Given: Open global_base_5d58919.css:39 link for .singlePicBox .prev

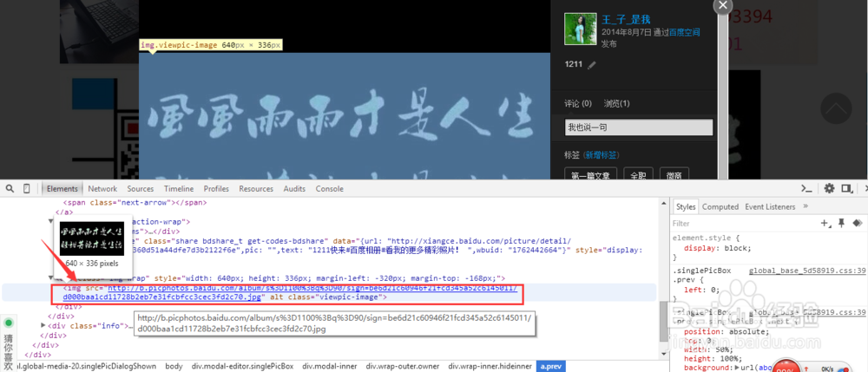Looking at the screenshot, I should click(x=807, y=271).
